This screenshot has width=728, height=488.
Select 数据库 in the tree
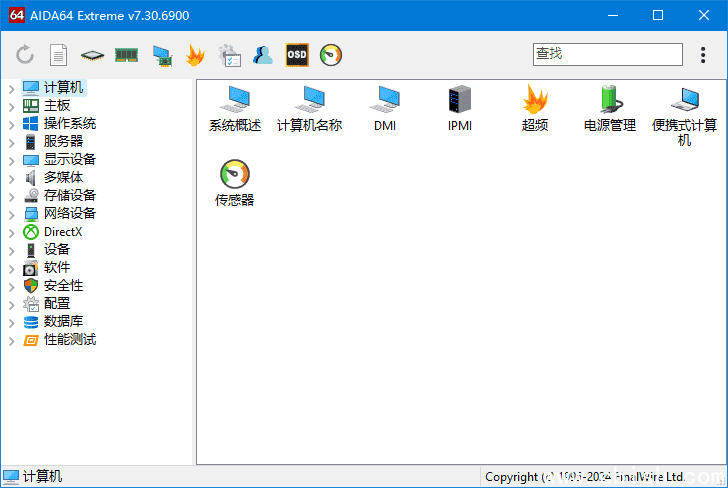[x=63, y=322]
